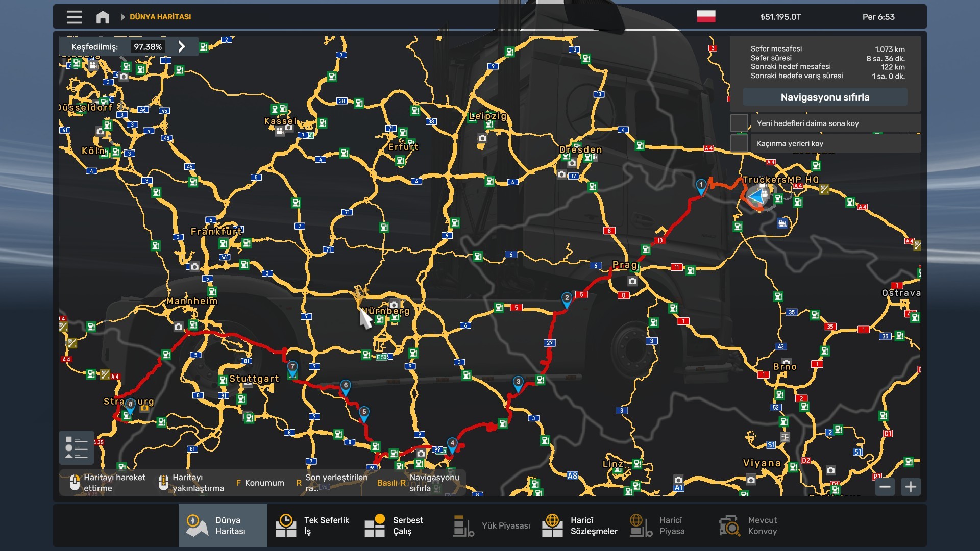Zoom in map with plus button
Screen dimensions: 980x551
(x=911, y=487)
